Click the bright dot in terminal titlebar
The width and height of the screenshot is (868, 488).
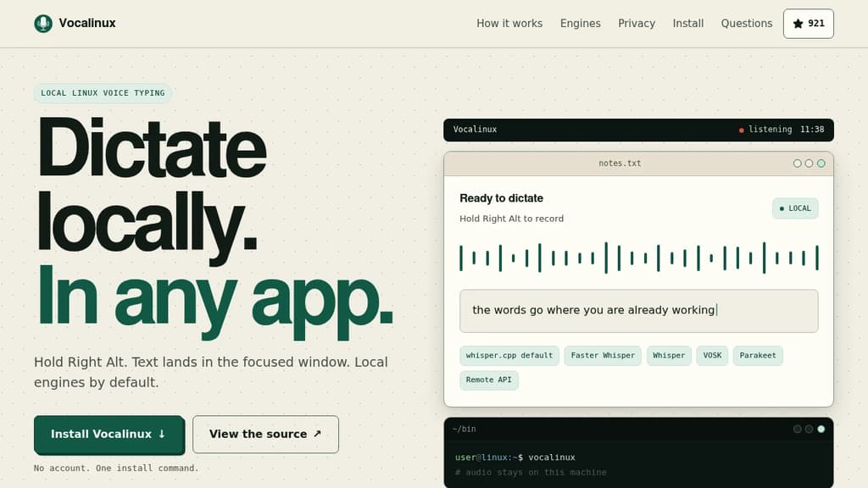tap(821, 429)
